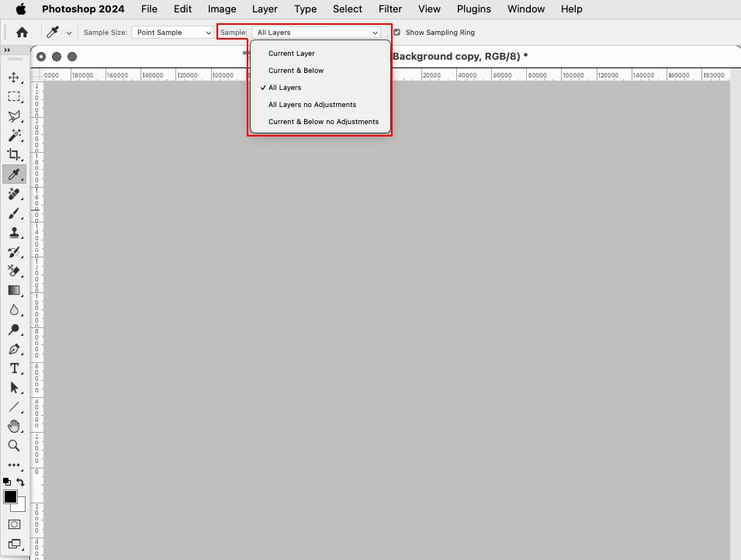Image resolution: width=741 pixels, height=560 pixels.
Task: Open the Apple menu
Action: click(x=21, y=9)
